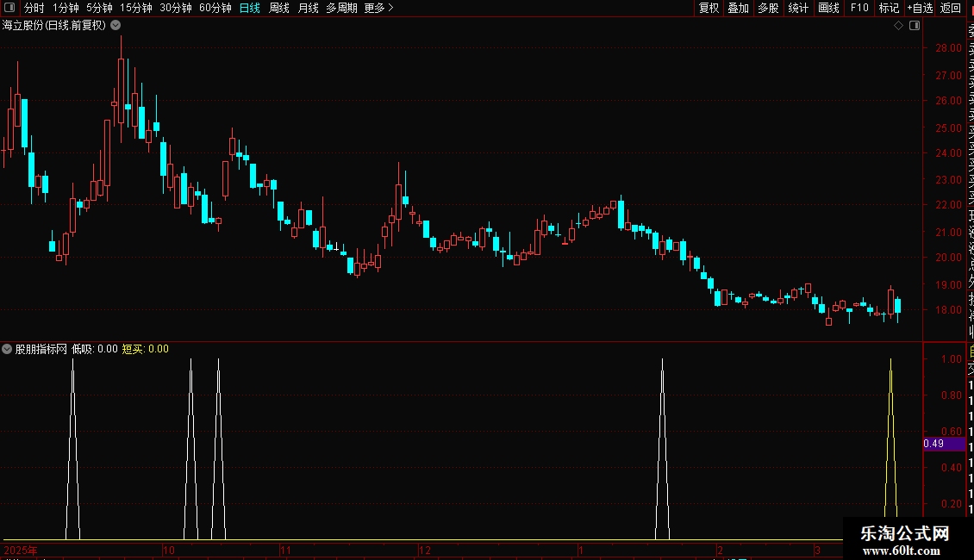Click the 2025年 date axis label
This screenshot has width=974, height=560.
point(21,550)
